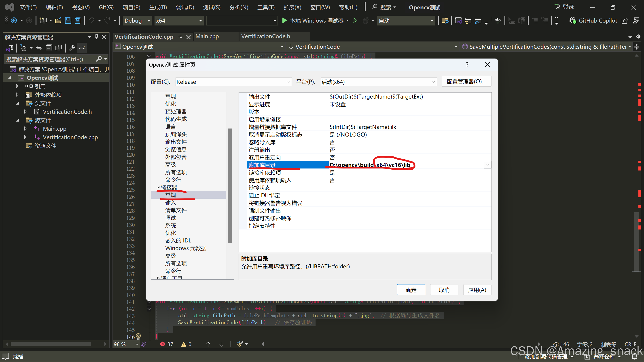Click the Properties wrench icon in Solution Explorer
This screenshot has height=362, width=644.
point(72,48)
